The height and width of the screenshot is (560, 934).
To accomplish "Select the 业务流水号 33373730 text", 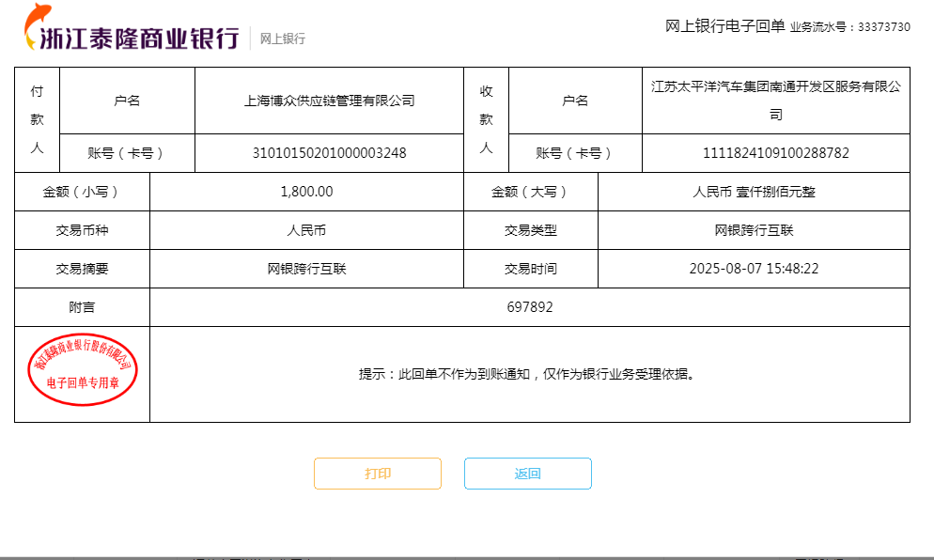I will coord(849,27).
